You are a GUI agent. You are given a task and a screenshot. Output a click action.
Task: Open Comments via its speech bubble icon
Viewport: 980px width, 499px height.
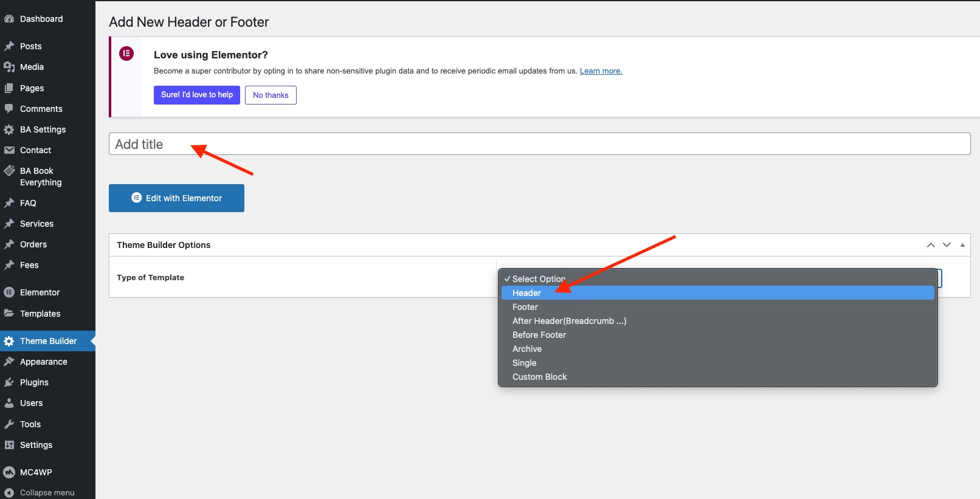point(9,109)
